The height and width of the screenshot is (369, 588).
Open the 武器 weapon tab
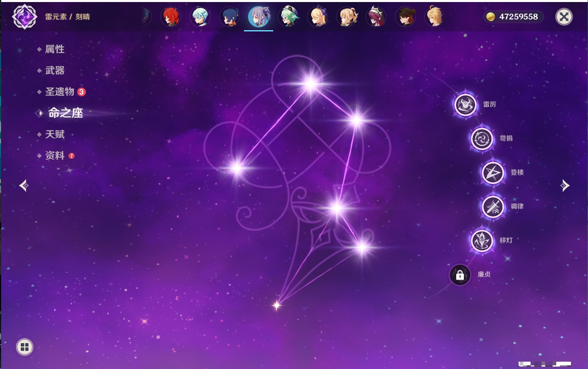click(x=55, y=71)
